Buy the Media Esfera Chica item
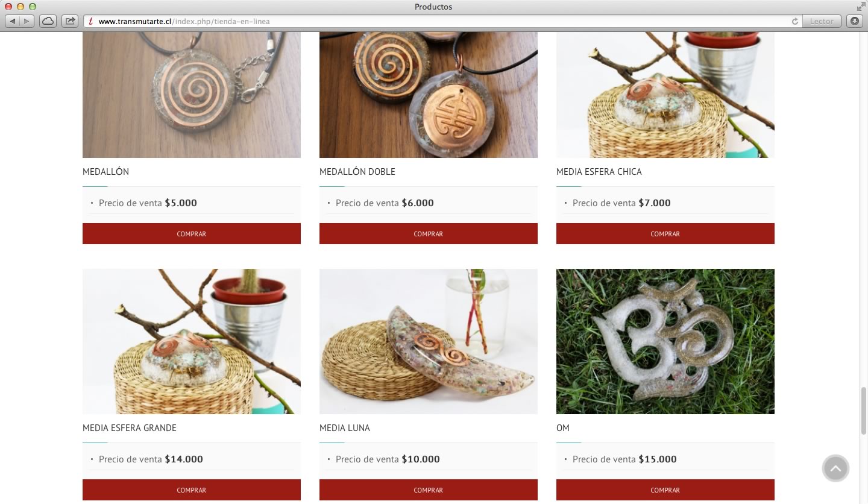 pos(665,234)
